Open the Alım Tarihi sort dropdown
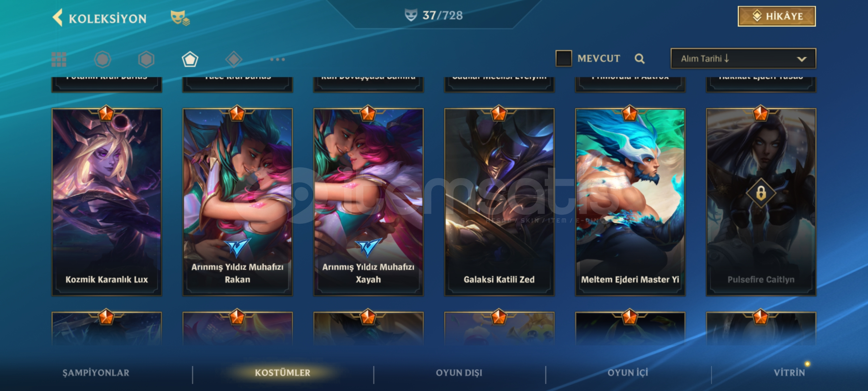868x391 pixels. tap(743, 59)
